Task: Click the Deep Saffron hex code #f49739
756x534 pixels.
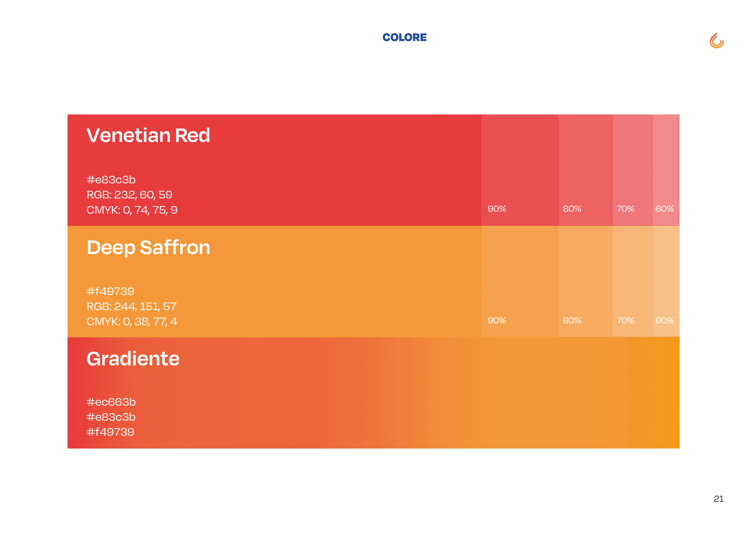Action: (x=110, y=291)
